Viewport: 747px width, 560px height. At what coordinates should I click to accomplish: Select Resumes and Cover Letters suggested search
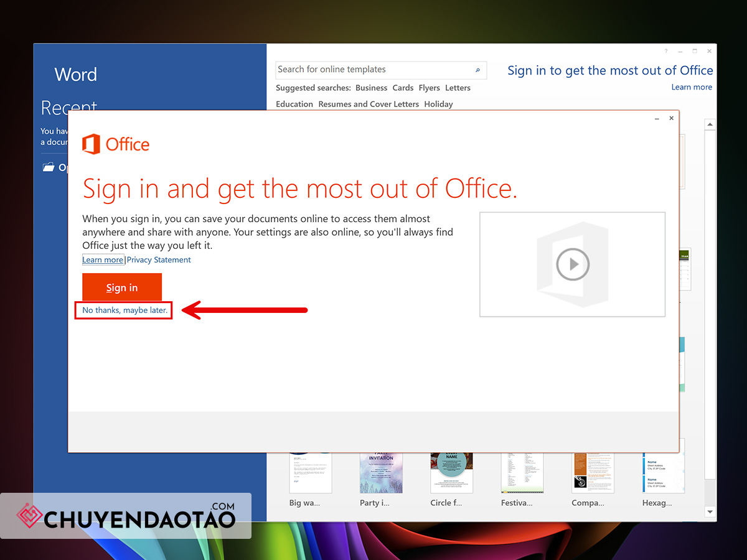pos(369,104)
